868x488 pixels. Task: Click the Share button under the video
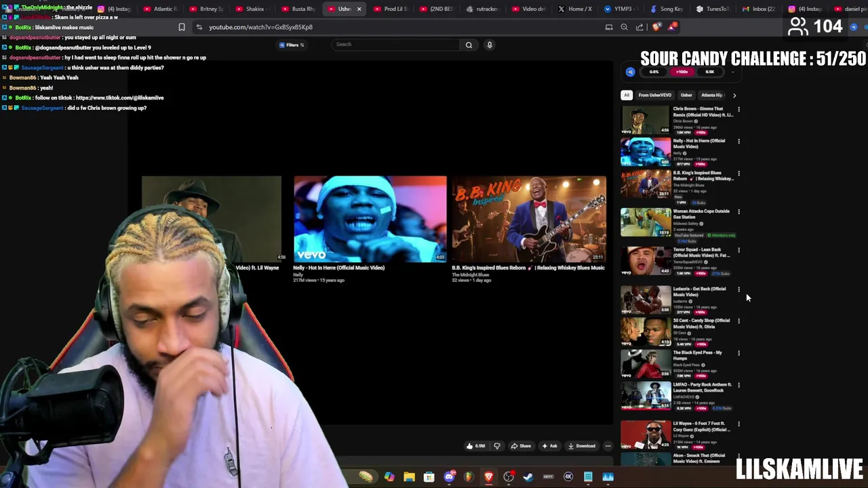[x=521, y=446]
